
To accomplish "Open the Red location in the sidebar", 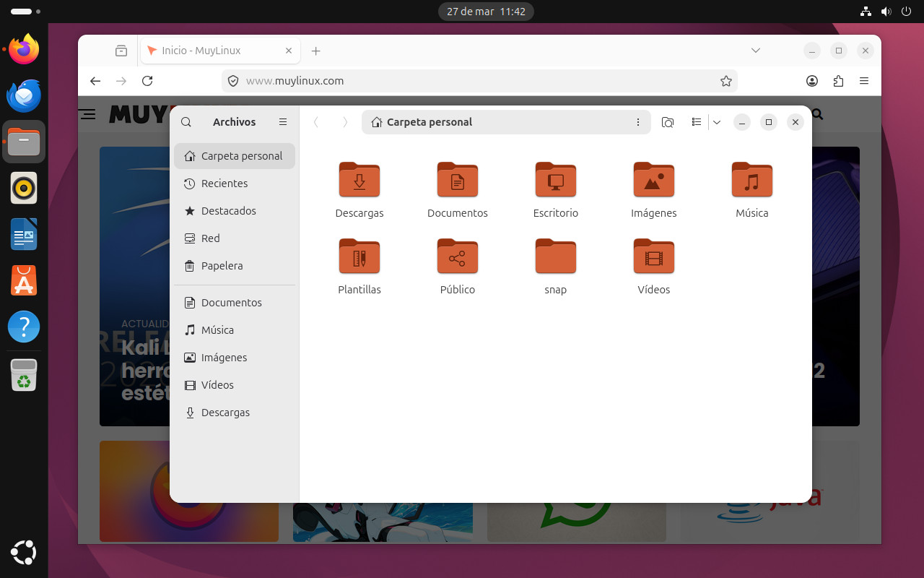I will 210,238.
